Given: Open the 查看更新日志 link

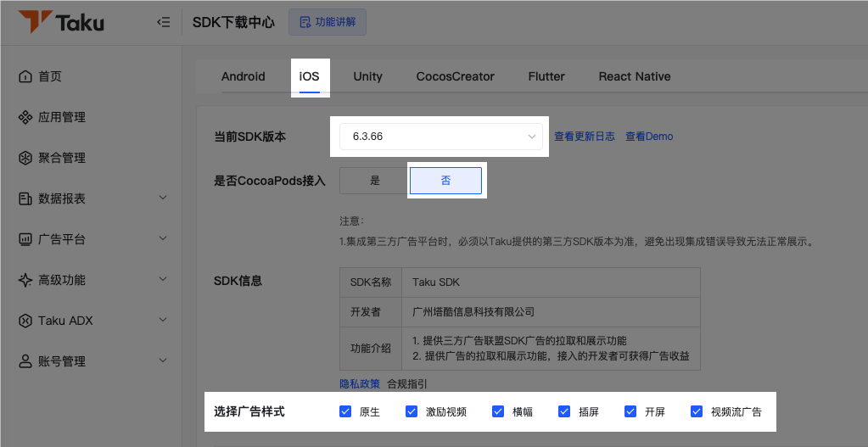Looking at the screenshot, I should tap(585, 136).
